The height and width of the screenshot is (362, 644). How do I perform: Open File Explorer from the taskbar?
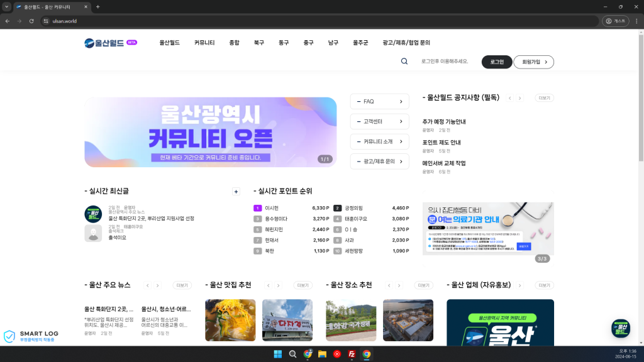[x=322, y=354]
